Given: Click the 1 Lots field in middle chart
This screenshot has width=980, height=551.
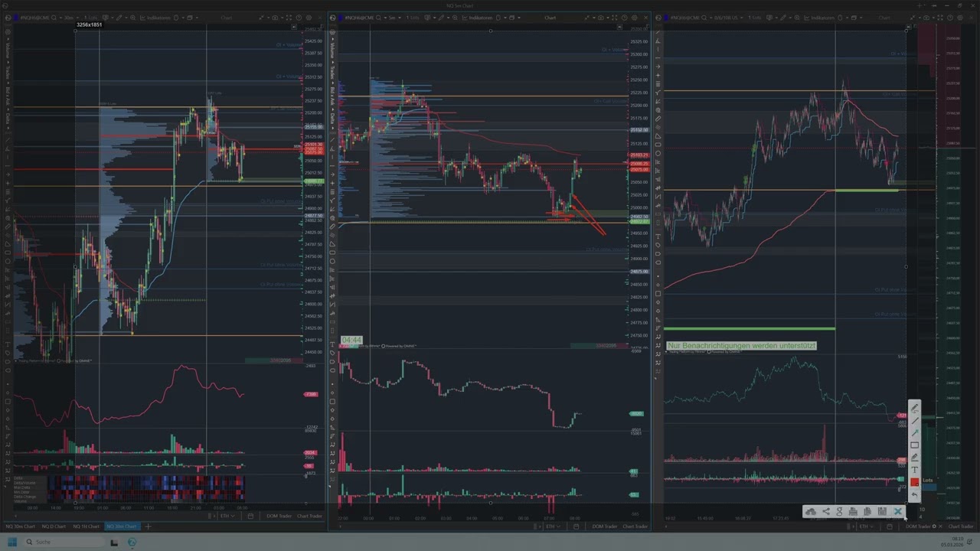Looking at the screenshot, I should 413,18.
